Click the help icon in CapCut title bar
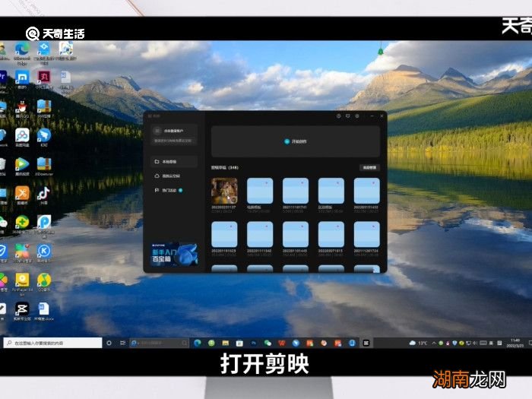532x399 pixels. pyautogui.click(x=339, y=116)
